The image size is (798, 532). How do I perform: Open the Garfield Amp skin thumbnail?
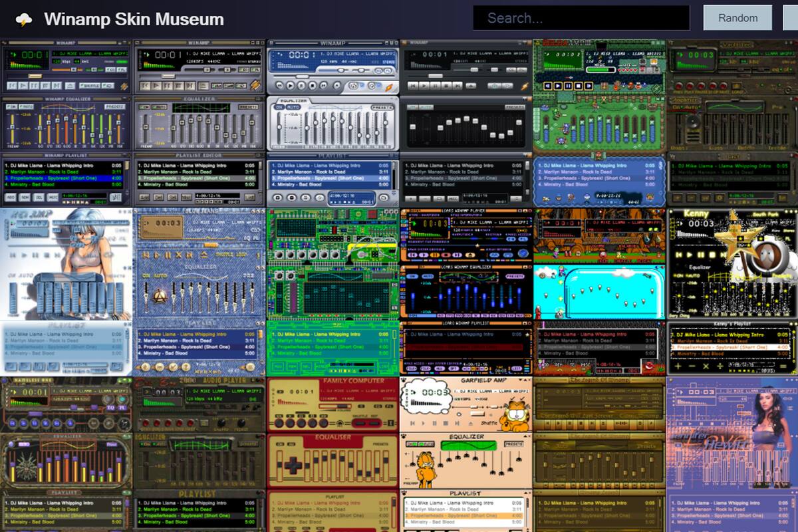465,455
